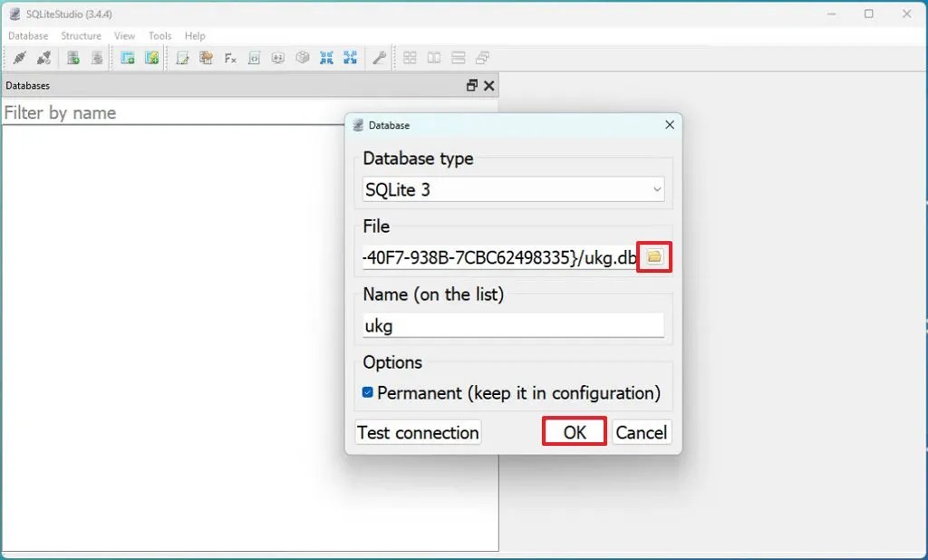
Task: Click Cancel in the Database dialog
Action: click(642, 432)
